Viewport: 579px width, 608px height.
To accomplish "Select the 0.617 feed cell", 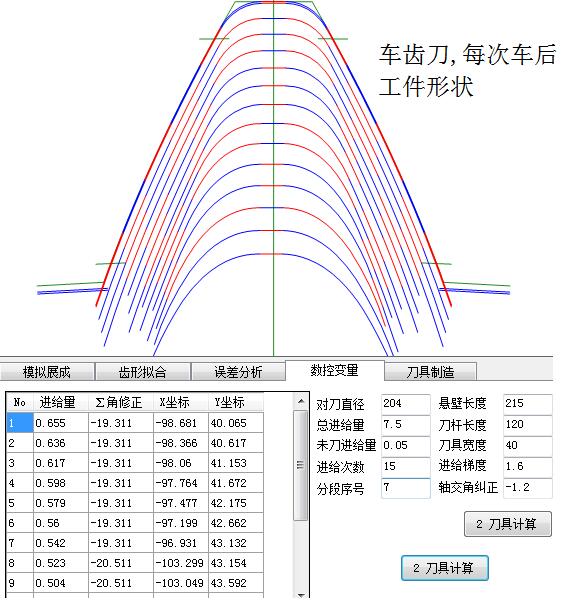I will [x=61, y=463].
